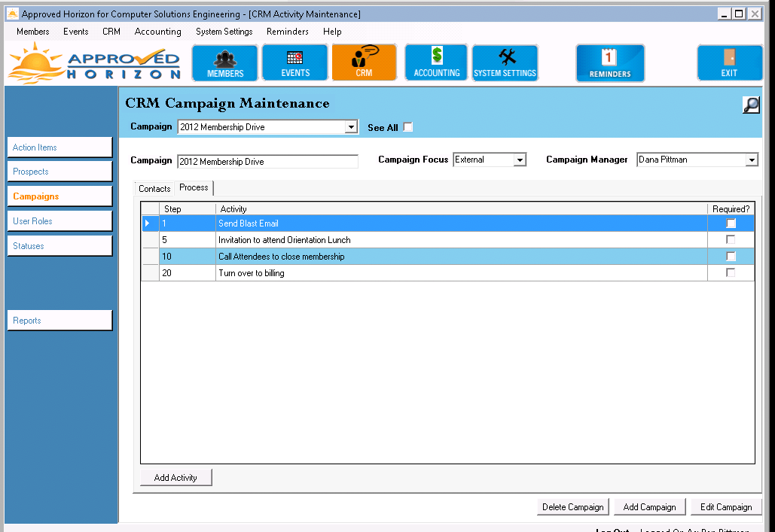Open System Settings tools icon

click(505, 63)
